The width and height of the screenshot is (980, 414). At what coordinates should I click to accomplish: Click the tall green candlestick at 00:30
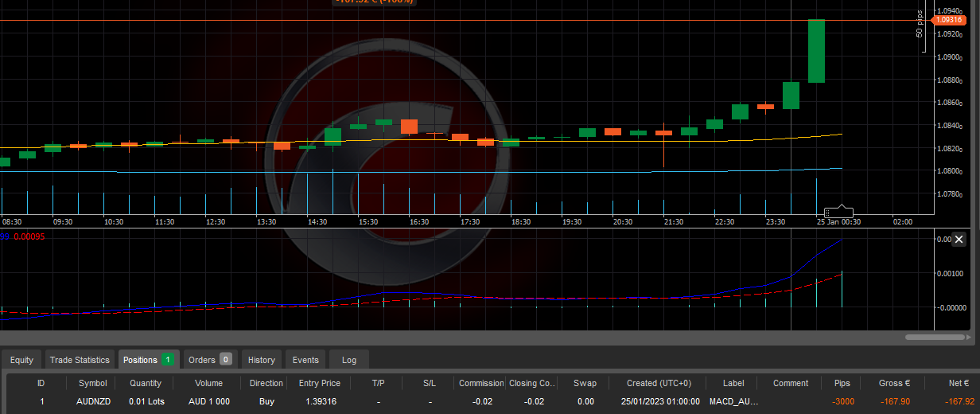click(816, 51)
